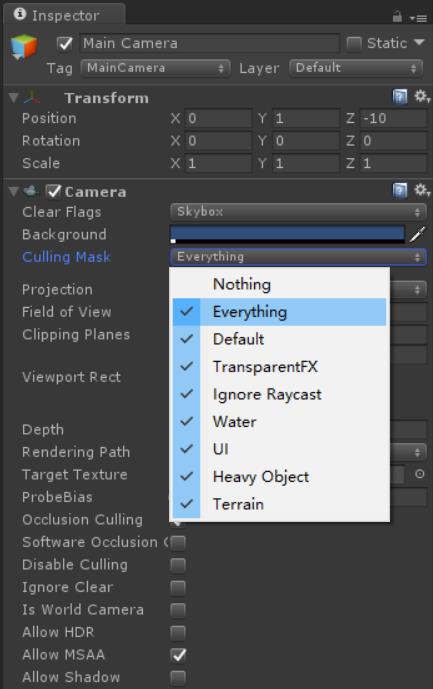Click the Inspector lock icon
This screenshot has height=689, width=433.
(x=397, y=17)
